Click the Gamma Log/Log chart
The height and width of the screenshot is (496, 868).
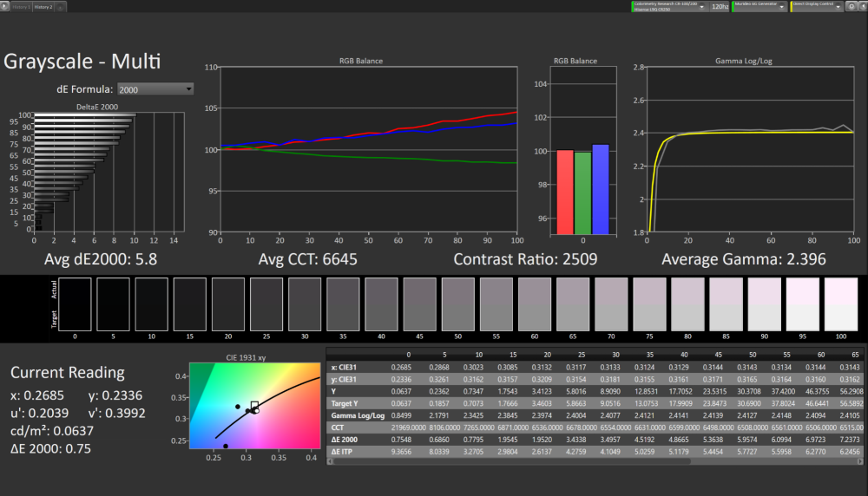coord(750,149)
